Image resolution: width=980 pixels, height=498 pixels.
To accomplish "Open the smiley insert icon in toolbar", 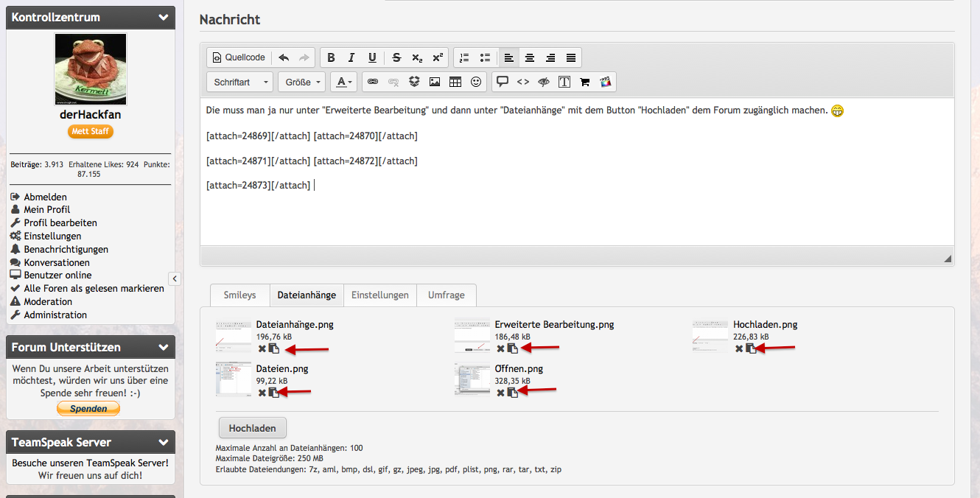I will pos(476,82).
